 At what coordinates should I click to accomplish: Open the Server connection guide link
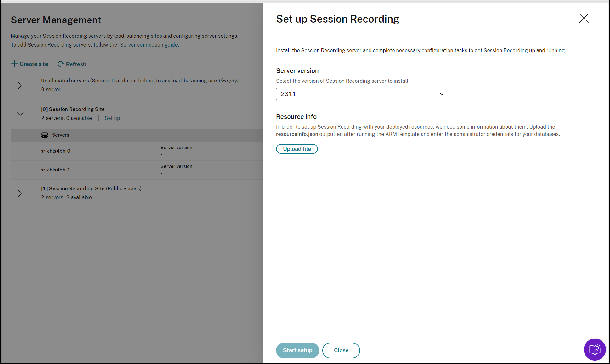point(150,45)
